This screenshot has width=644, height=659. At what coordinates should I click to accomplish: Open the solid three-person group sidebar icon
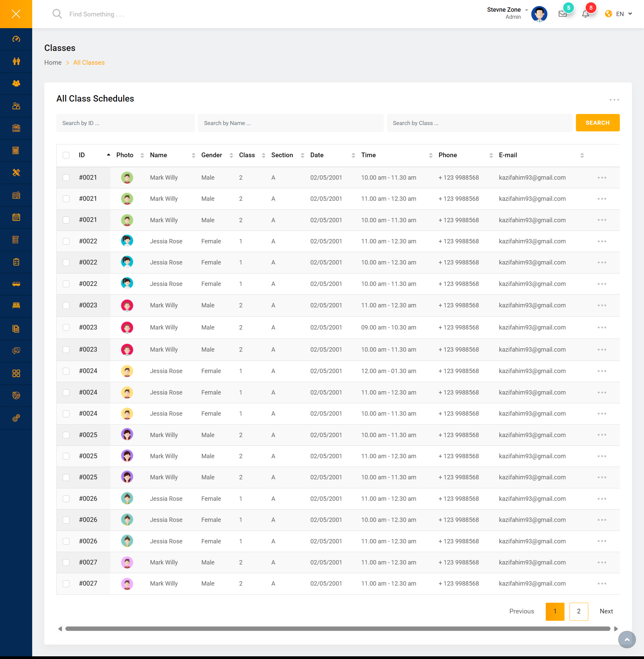(x=16, y=83)
